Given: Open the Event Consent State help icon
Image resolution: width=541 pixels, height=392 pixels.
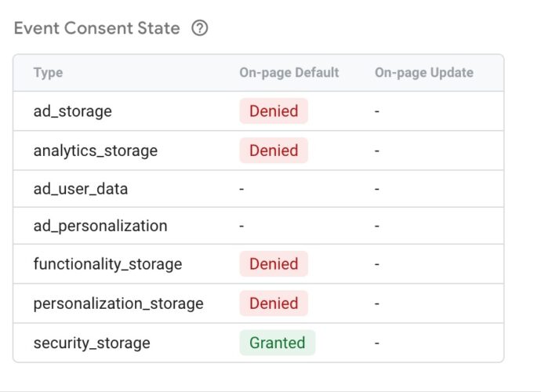Looking at the screenshot, I should (x=200, y=28).
